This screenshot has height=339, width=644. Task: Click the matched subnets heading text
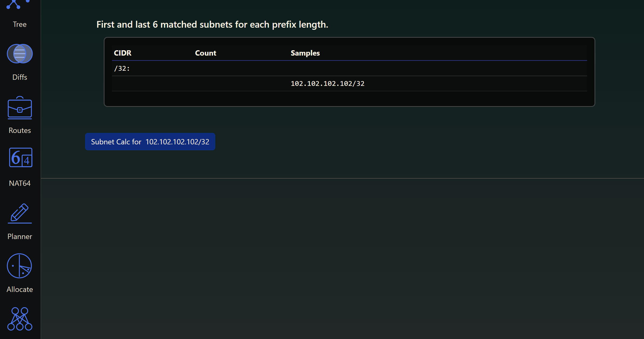(x=212, y=25)
